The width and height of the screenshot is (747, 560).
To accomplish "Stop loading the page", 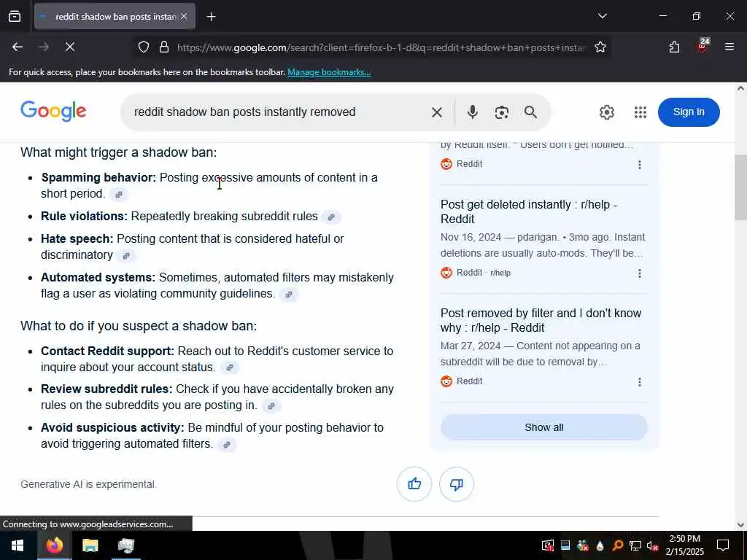I will pos(69,47).
